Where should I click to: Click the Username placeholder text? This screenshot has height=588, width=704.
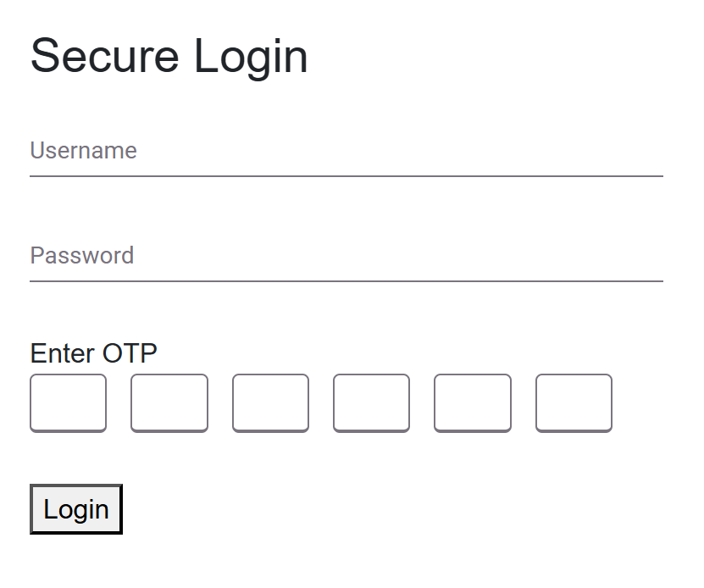click(83, 150)
